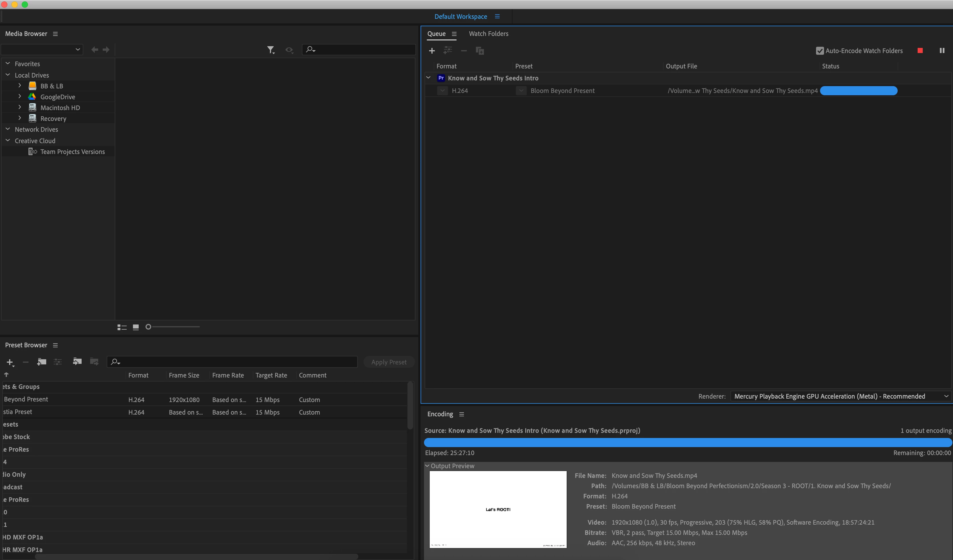The image size is (953, 560).
Task: Open the output file path link
Action: pos(742,91)
